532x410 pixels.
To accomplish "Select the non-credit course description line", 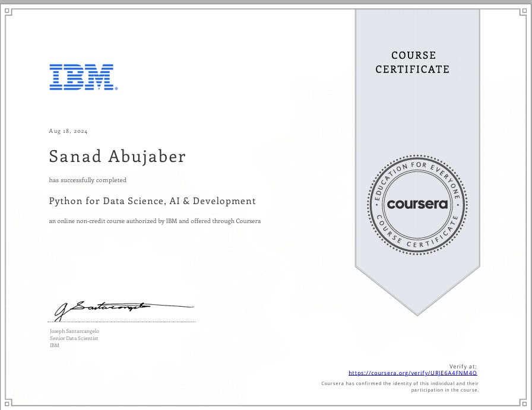I will [154, 221].
